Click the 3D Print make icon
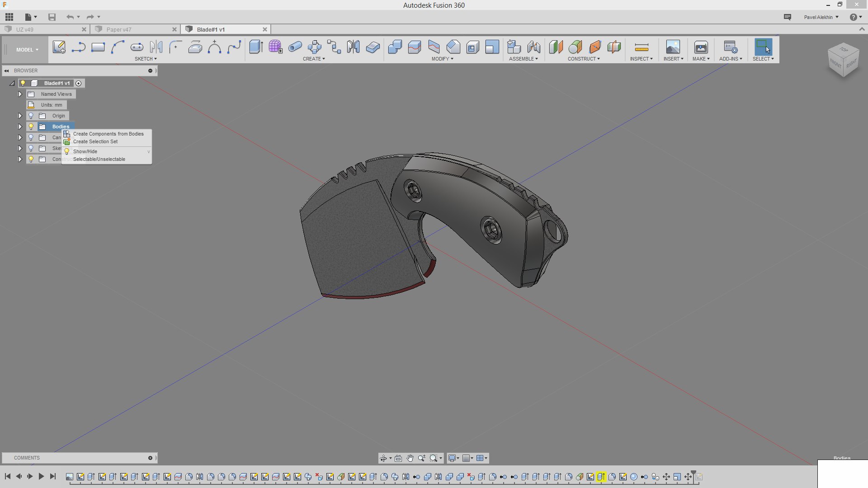868x488 pixels. 701,47
